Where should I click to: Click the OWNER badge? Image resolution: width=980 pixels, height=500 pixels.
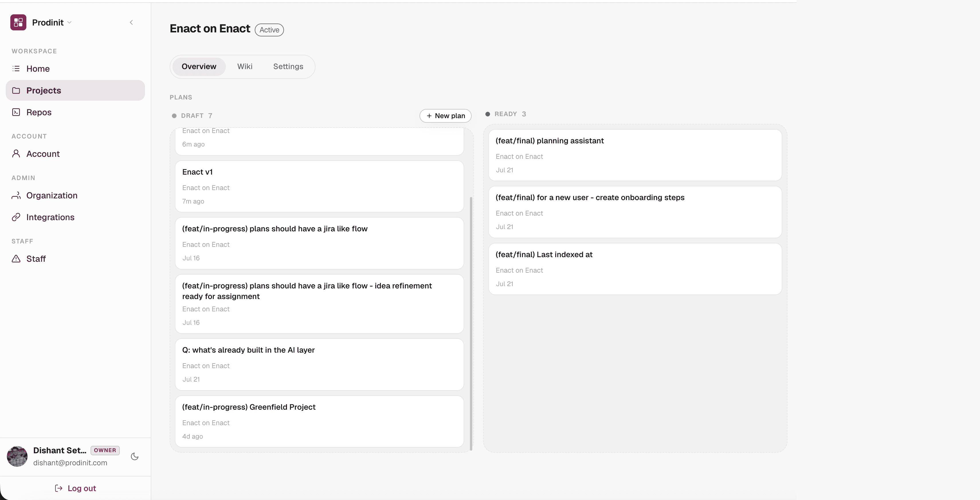pyautogui.click(x=105, y=450)
